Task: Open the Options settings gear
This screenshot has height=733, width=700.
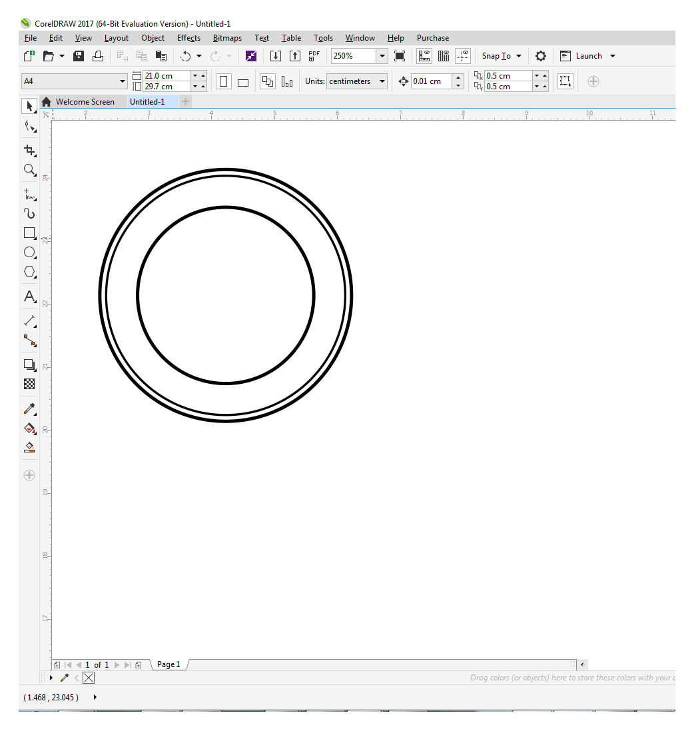Action: pos(540,56)
